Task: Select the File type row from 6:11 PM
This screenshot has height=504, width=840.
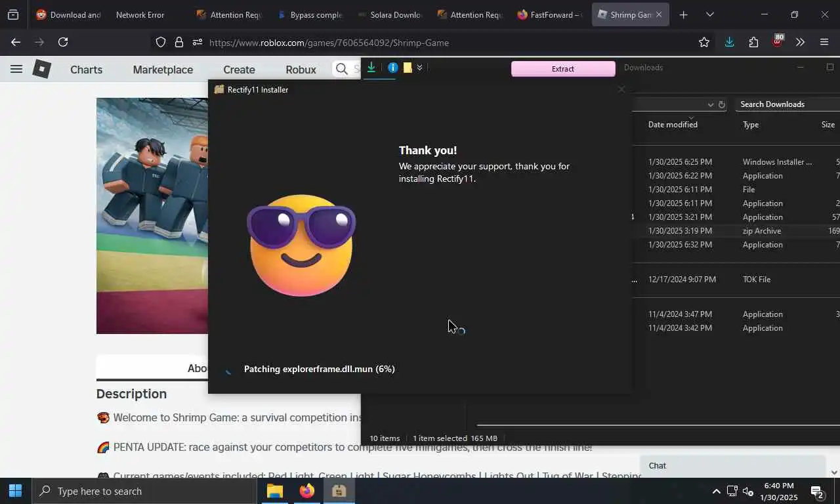Action: click(736, 190)
